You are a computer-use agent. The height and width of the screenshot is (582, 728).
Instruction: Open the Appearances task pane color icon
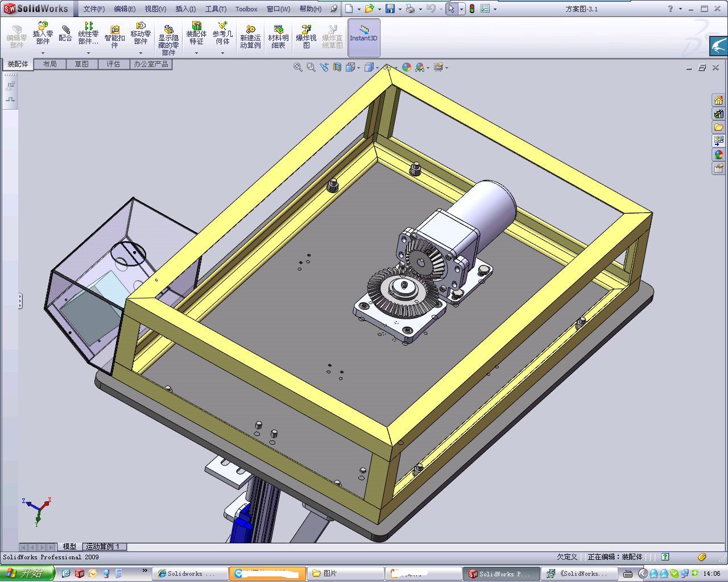point(718,155)
